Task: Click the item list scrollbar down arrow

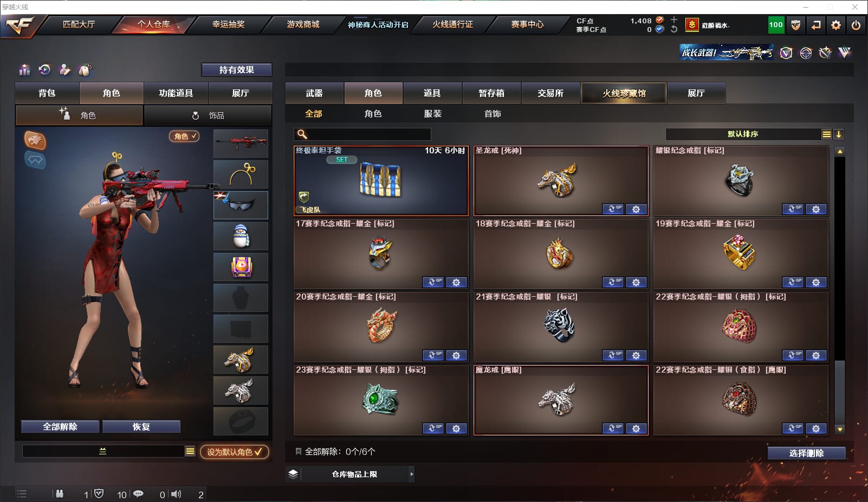Action: 840,429
